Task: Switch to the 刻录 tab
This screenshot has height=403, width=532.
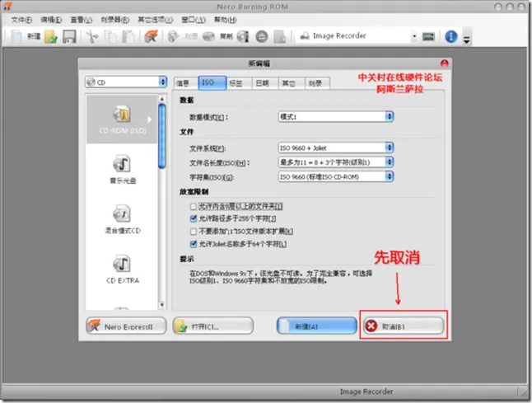Action: tap(318, 83)
